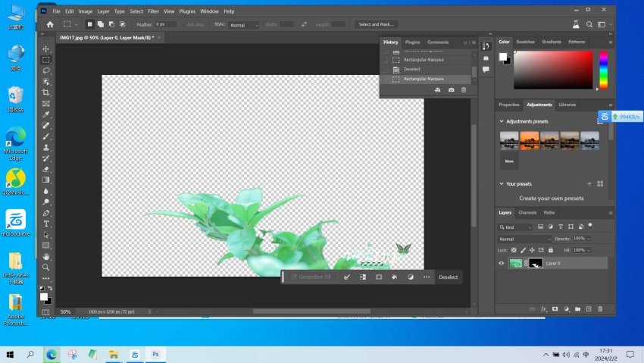Select the Horizontal Type tool
644x363 pixels.
click(x=46, y=224)
